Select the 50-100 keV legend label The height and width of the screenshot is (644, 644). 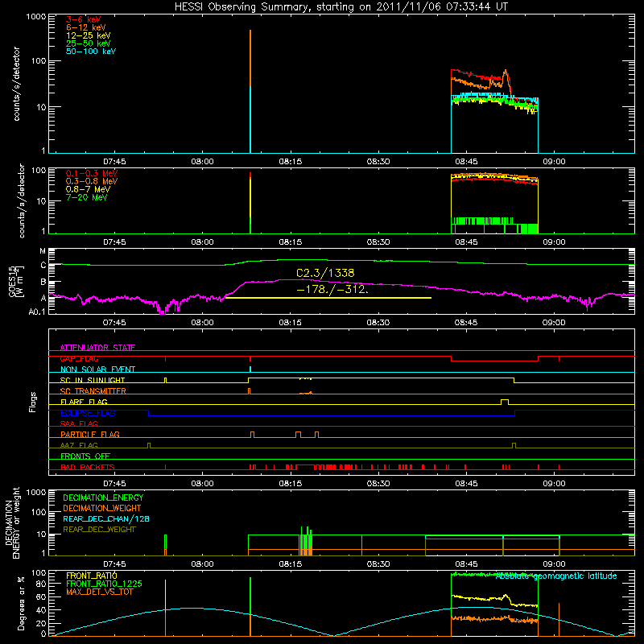point(91,52)
